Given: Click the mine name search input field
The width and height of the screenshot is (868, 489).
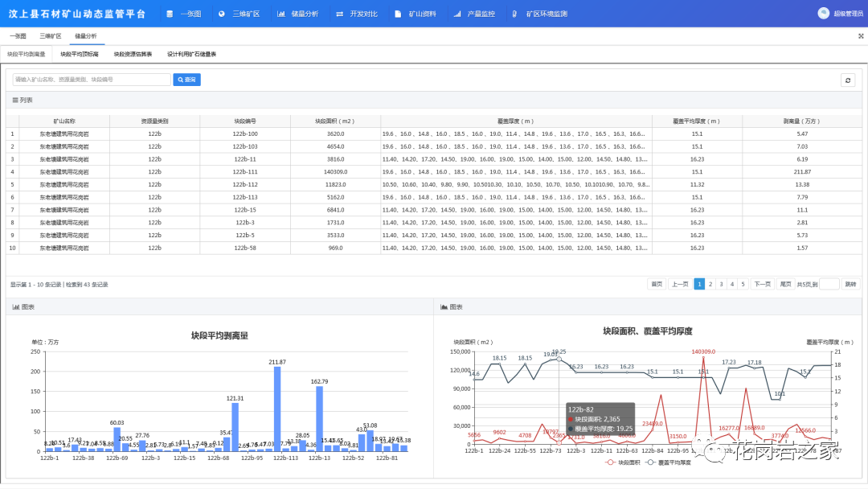Looking at the screenshot, I should [x=91, y=80].
